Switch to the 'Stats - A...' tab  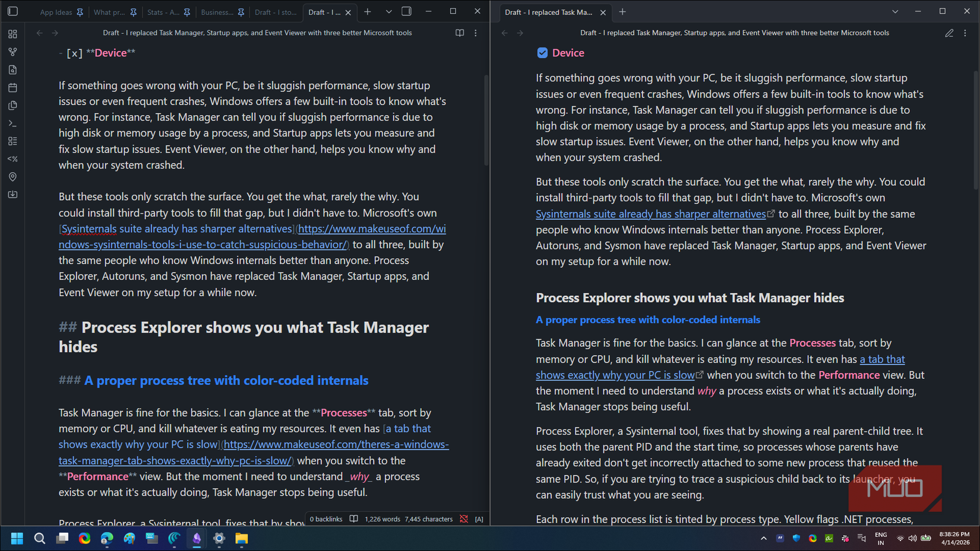(163, 12)
